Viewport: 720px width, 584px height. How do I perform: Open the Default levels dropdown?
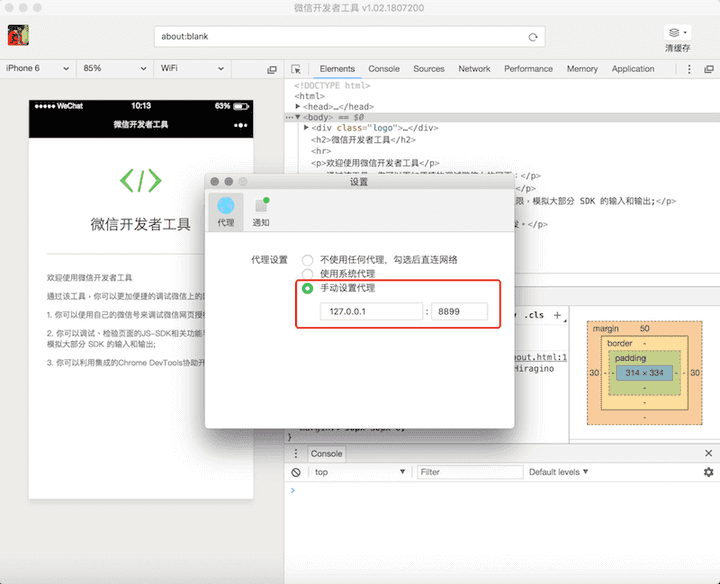coord(558,472)
